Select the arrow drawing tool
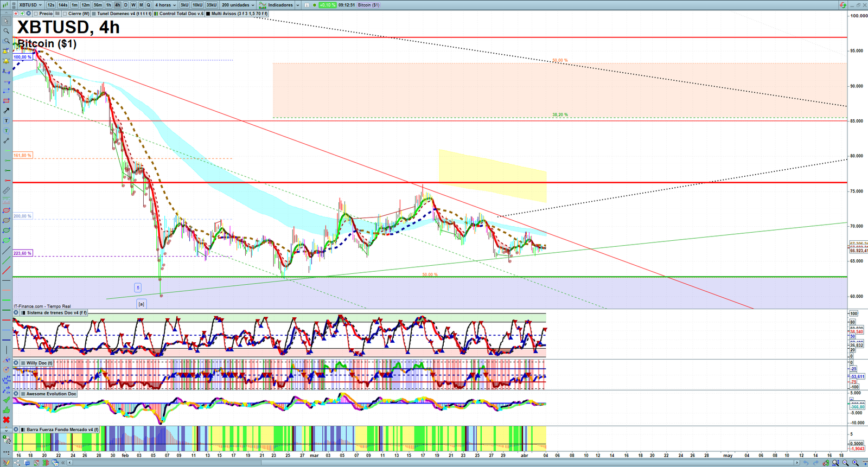 [x=6, y=111]
